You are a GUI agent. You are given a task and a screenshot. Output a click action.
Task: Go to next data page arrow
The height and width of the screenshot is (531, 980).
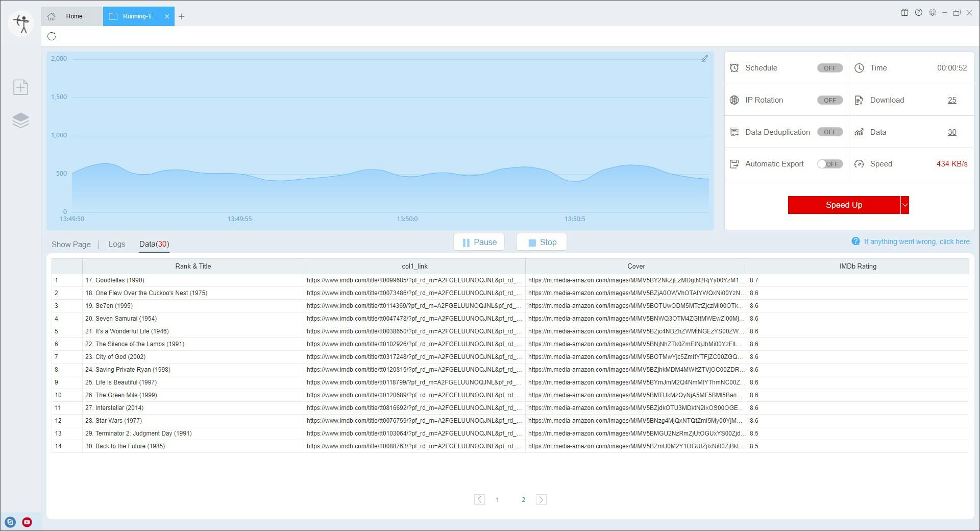(x=541, y=500)
